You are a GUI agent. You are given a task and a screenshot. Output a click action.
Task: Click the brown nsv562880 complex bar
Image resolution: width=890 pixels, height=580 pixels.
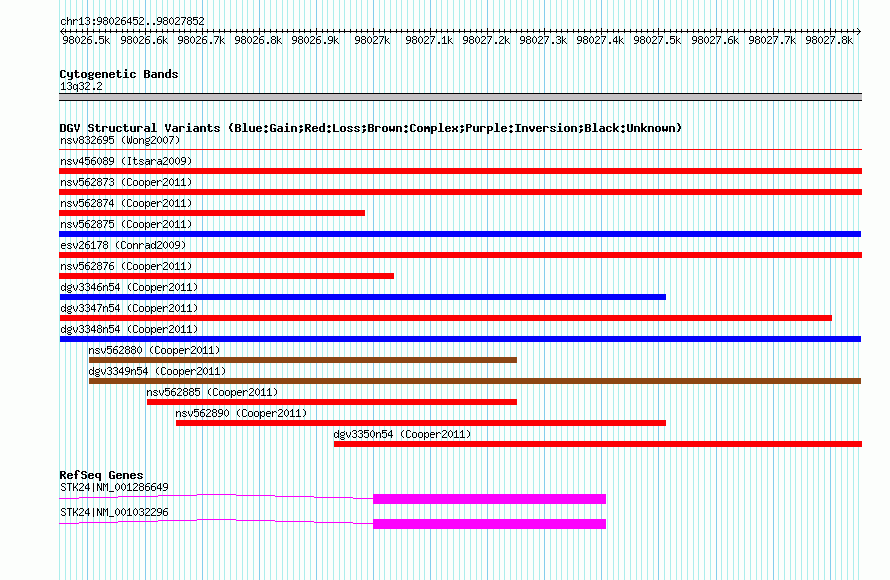pos(303,360)
